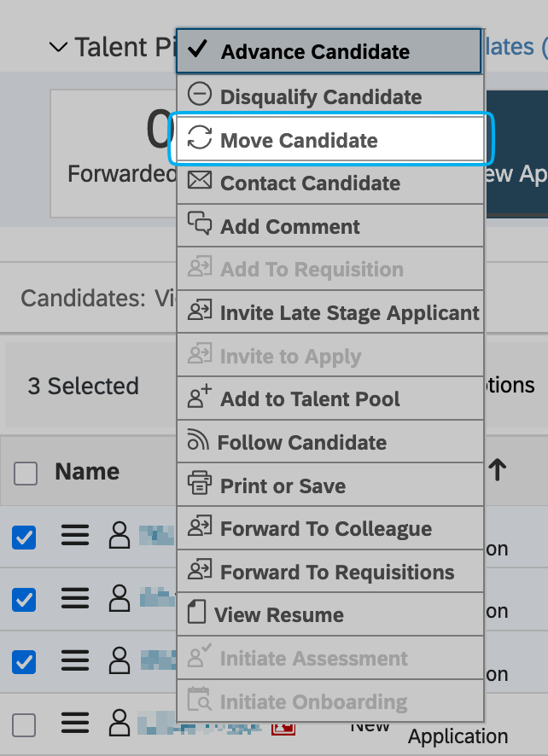Viewport: 548px width, 756px height.
Task: Click the Move Candidate cycle-arrows icon
Action: (199, 139)
